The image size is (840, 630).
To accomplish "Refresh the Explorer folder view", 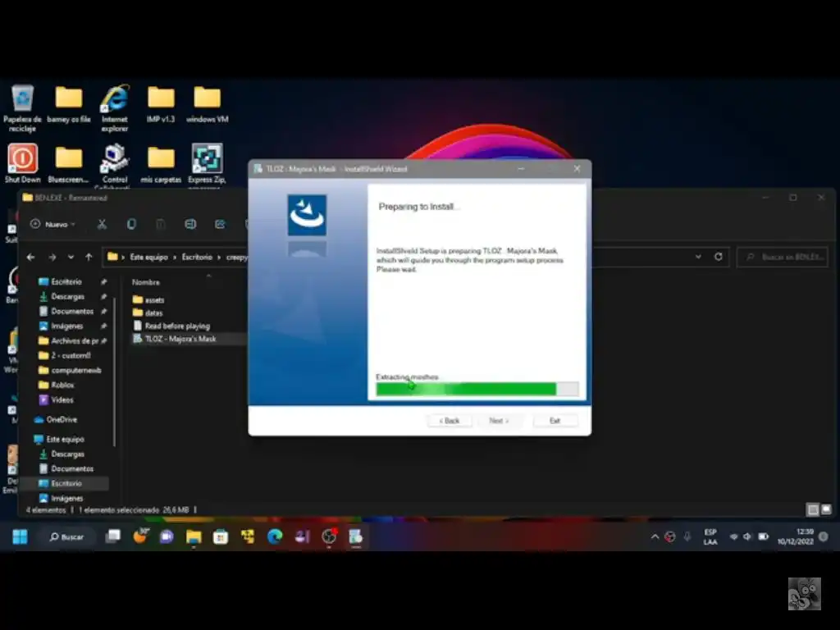I will 719,257.
